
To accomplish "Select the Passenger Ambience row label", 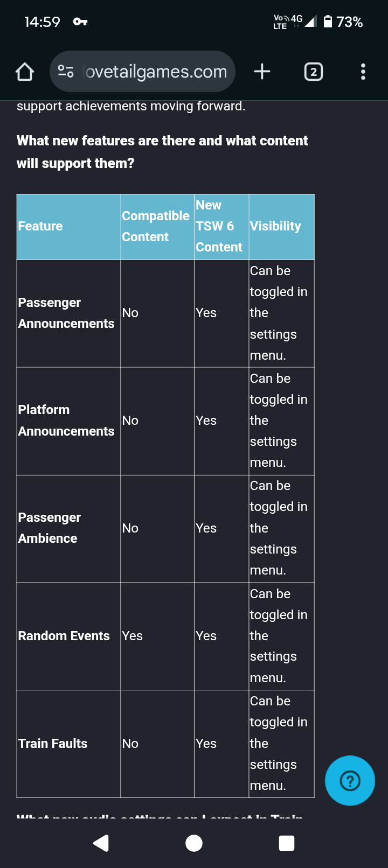I will [49, 528].
